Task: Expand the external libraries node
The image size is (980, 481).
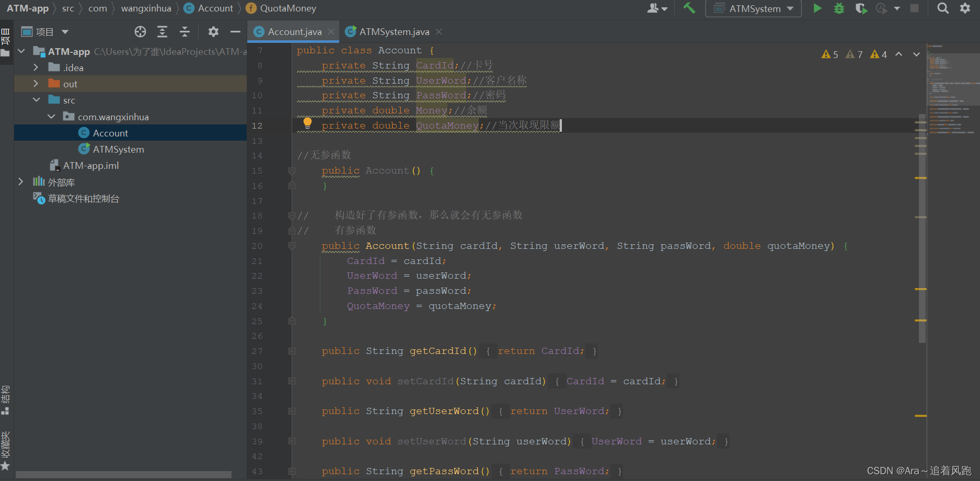Action: click(21, 181)
